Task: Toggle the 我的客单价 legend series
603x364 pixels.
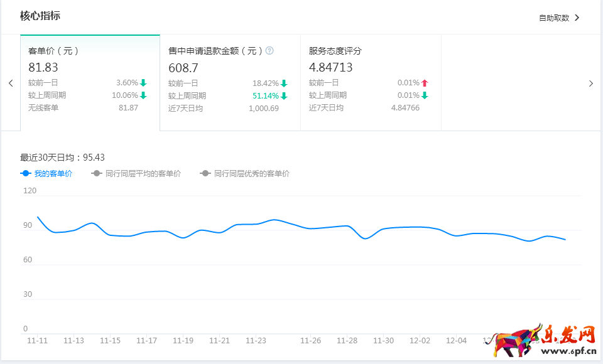Action: pyautogui.click(x=46, y=174)
